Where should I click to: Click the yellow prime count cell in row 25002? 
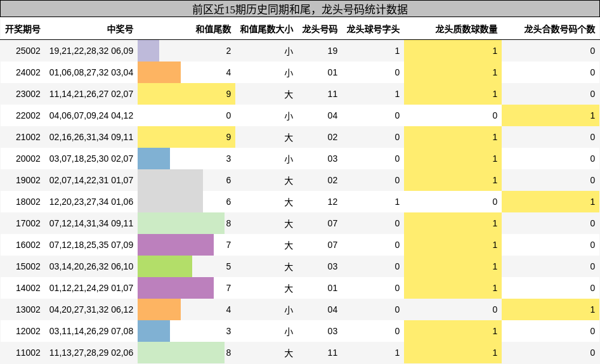pos(453,51)
